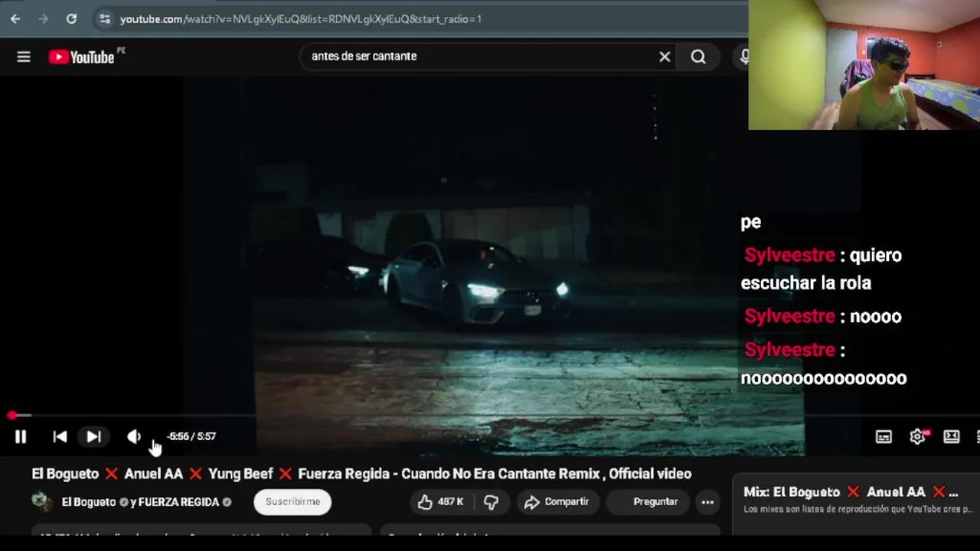The width and height of the screenshot is (980, 551).
Task: Toggle subtitles closed captions
Action: [x=884, y=436]
